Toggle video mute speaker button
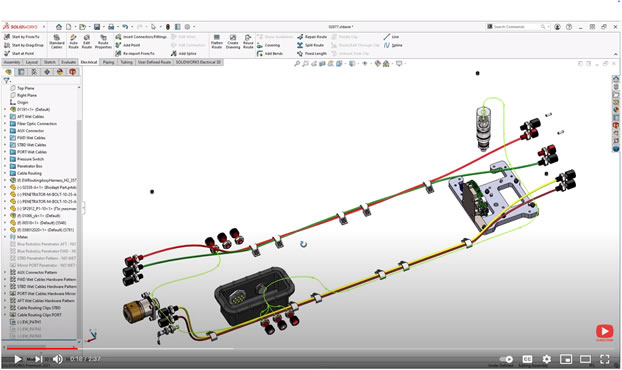The width and height of the screenshot is (622, 370). (58, 359)
